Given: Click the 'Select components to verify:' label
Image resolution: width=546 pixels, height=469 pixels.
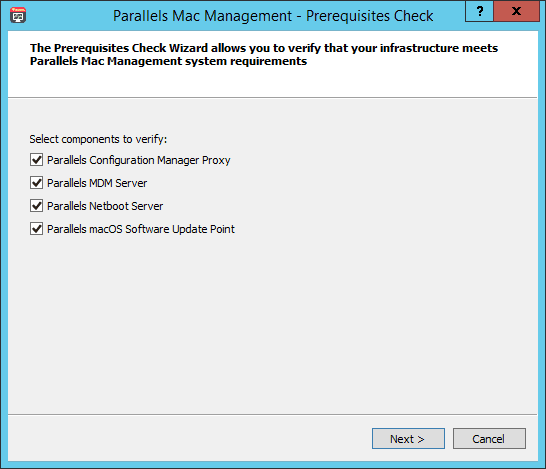Looking at the screenshot, I should (98, 139).
